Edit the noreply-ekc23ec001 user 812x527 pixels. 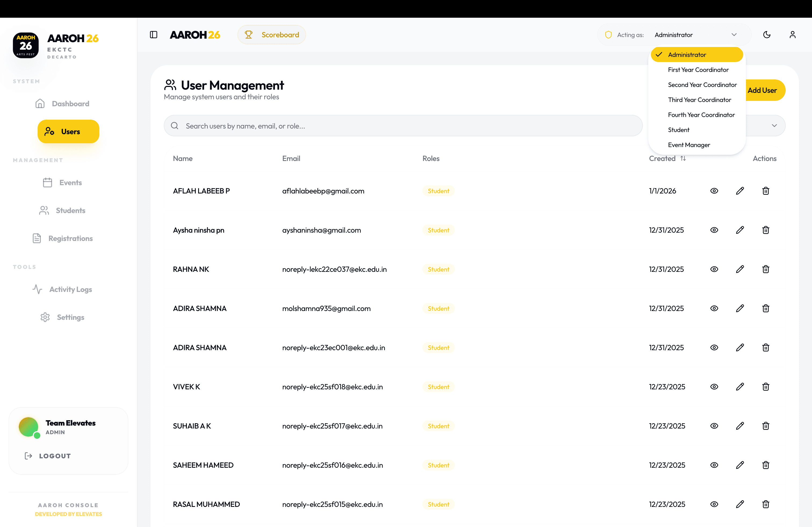pyautogui.click(x=740, y=348)
